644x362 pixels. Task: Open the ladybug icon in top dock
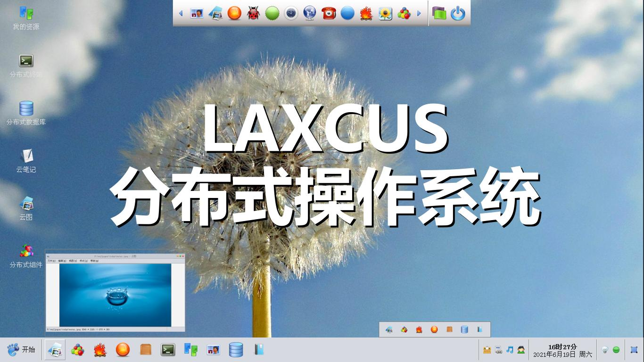pos(253,13)
